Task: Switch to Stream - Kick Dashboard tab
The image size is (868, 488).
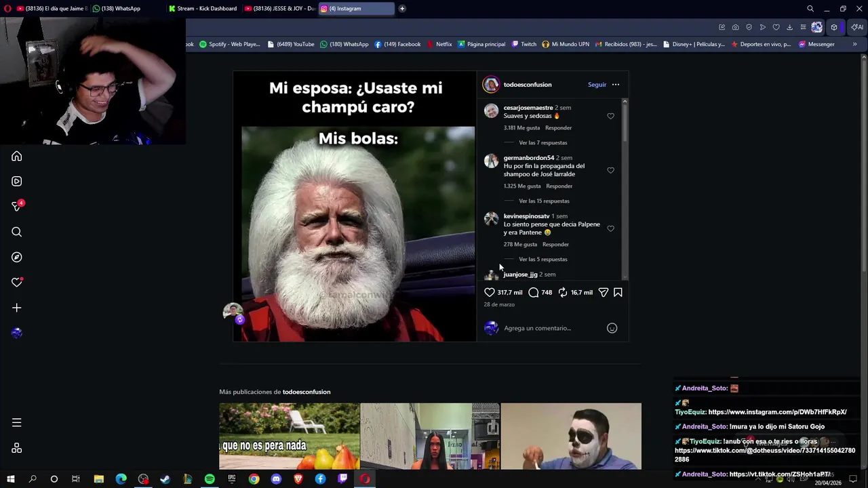Action: (x=203, y=9)
